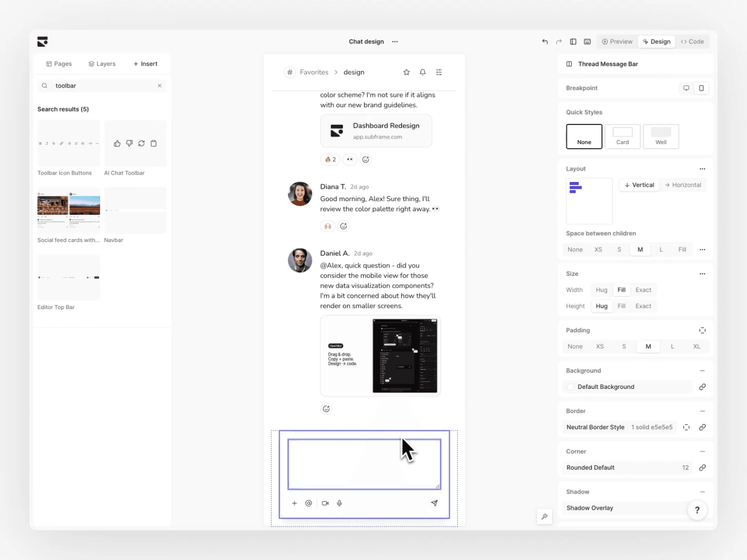The height and width of the screenshot is (560, 747).
Task: Switch to the Code tab
Action: point(692,41)
